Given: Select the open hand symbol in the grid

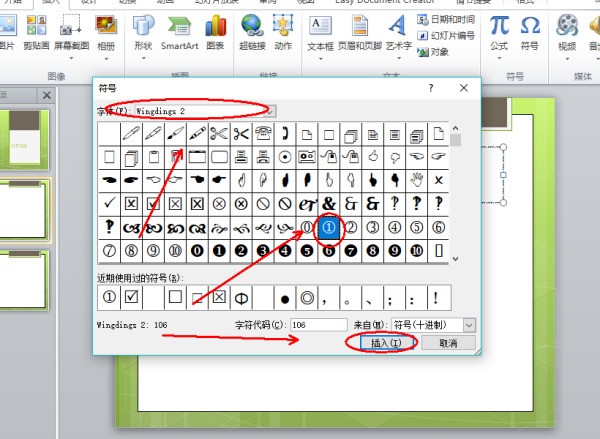Looking at the screenshot, I should [417, 180].
